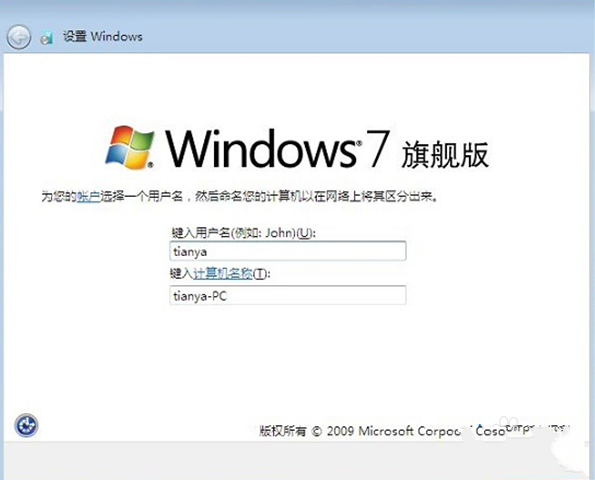Click the numeral 7 in the logo
The width and height of the screenshot is (595, 480).
pos(378,148)
